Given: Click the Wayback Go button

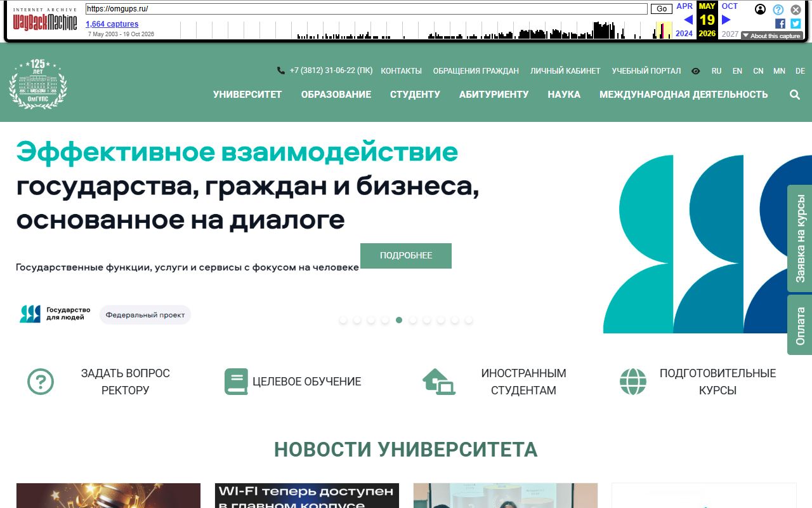Looking at the screenshot, I should [662, 9].
